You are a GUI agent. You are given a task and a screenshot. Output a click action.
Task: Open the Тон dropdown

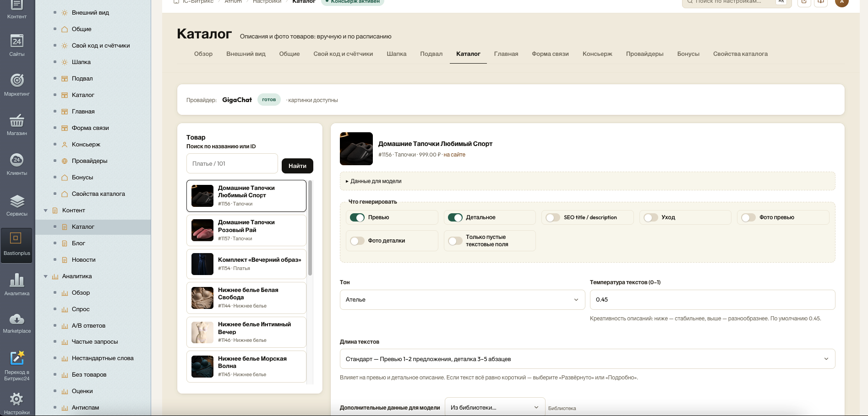pyautogui.click(x=462, y=300)
